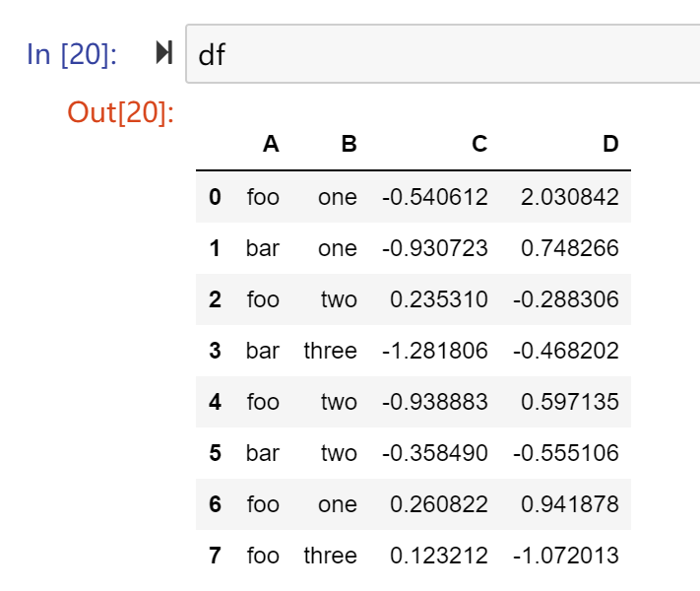Click the cell showing 0.235310
The width and height of the screenshot is (700, 591).
coord(439,299)
